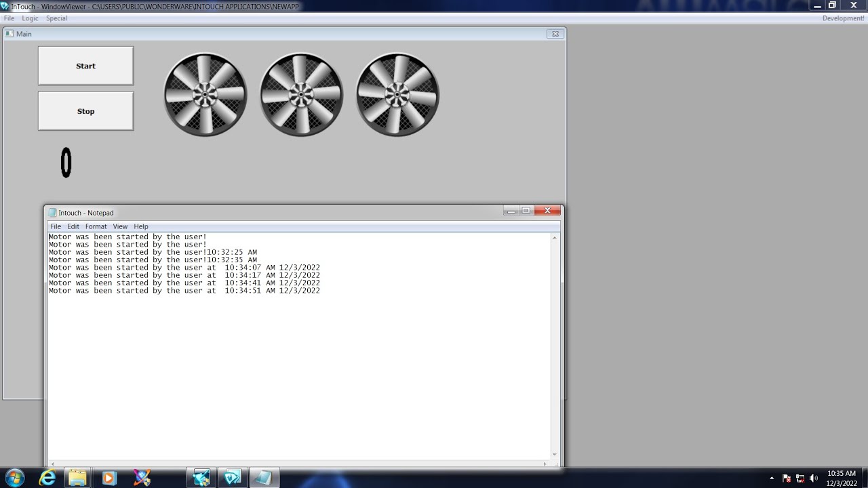The image size is (868, 488).
Task: Switch to Notepad taskbar button
Action: (x=263, y=478)
